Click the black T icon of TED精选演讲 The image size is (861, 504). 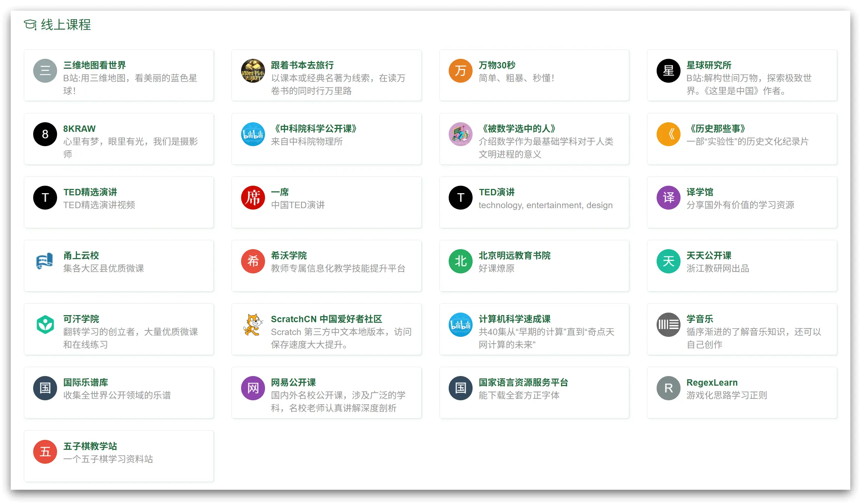tap(45, 197)
